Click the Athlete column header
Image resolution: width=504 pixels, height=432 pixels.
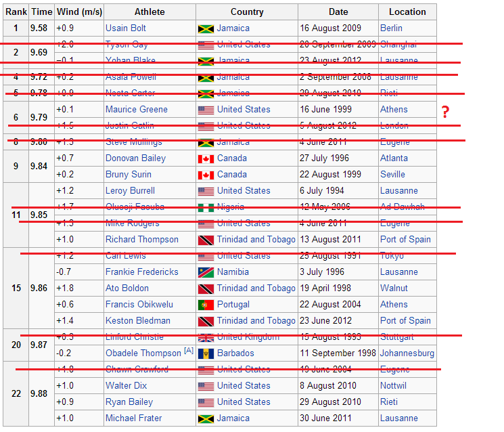coord(150,12)
